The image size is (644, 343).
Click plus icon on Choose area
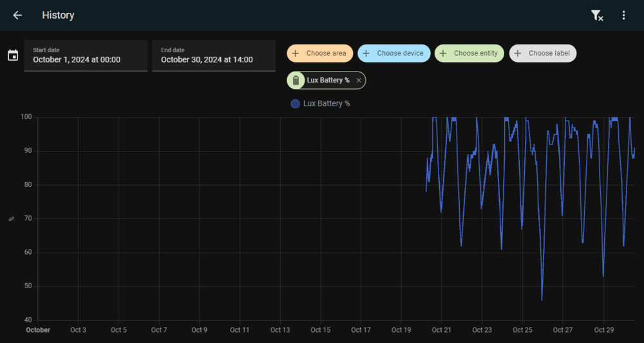pos(296,54)
